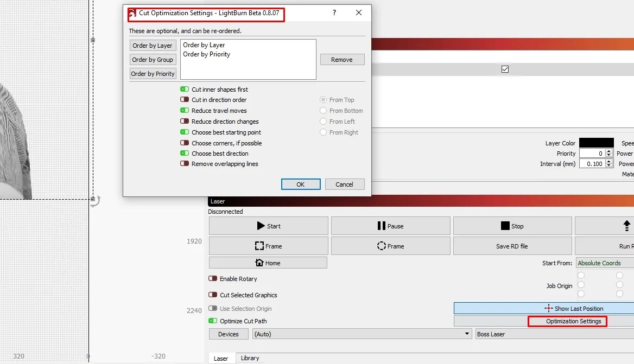Toggle Optimize Cut Path
Screen dimensions: 634x364
[x=213, y=321]
